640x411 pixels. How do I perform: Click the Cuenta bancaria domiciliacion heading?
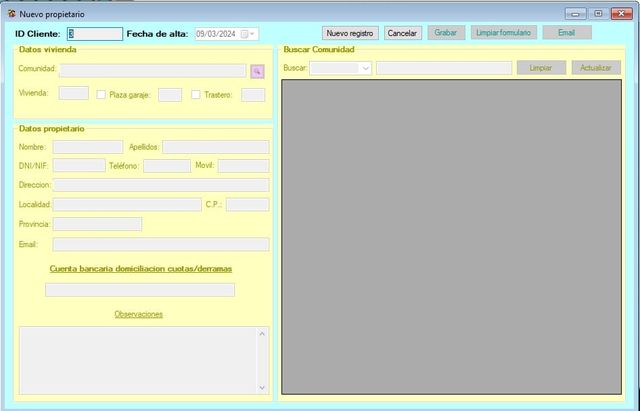pos(141,269)
